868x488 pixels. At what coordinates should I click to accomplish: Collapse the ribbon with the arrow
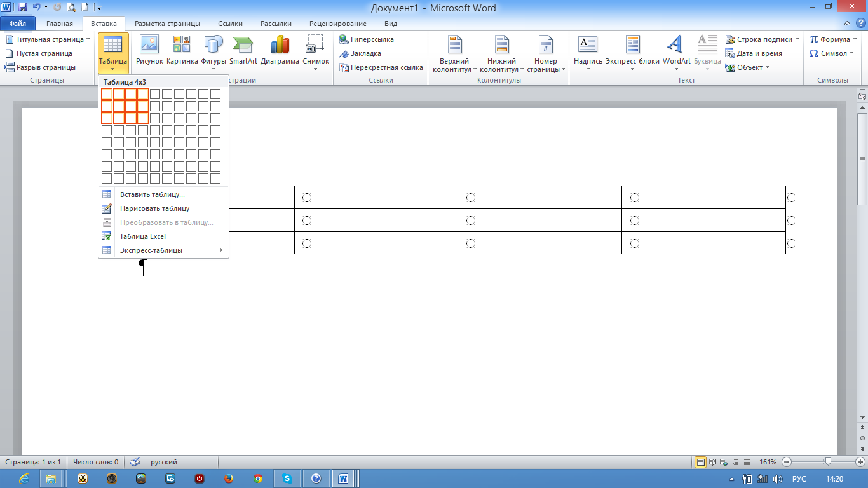pyautogui.click(x=848, y=24)
